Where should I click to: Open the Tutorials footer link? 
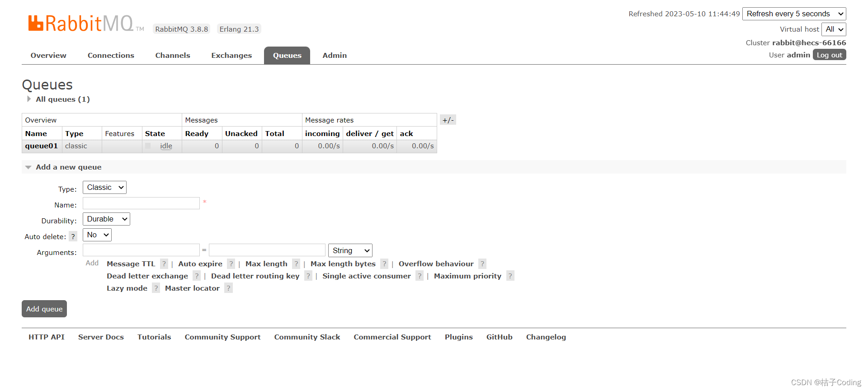[154, 337]
